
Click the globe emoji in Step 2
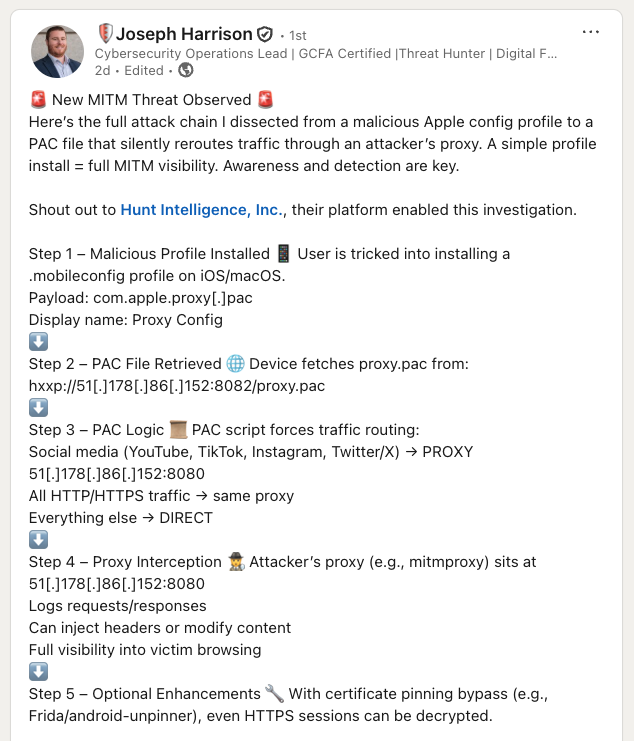(236, 363)
